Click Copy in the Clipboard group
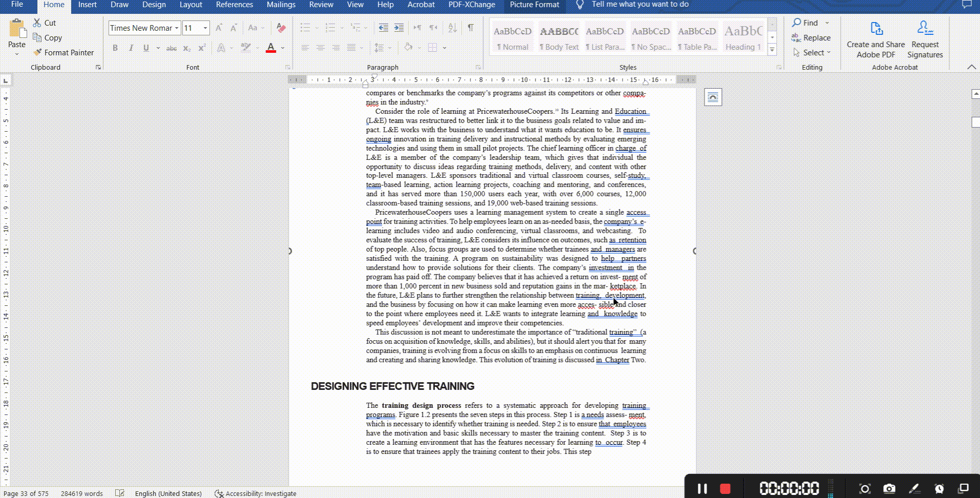Screen dimensions: 980x498 click(x=48, y=37)
